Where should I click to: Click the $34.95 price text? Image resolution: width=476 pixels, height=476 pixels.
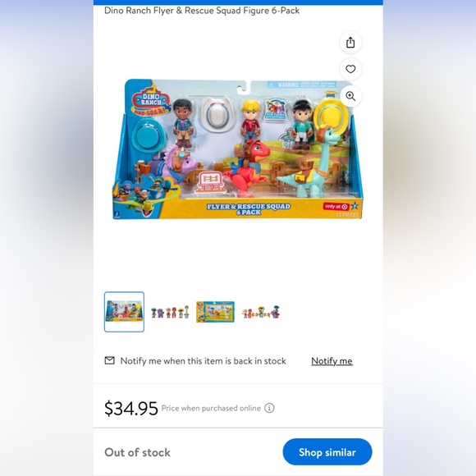click(x=131, y=408)
